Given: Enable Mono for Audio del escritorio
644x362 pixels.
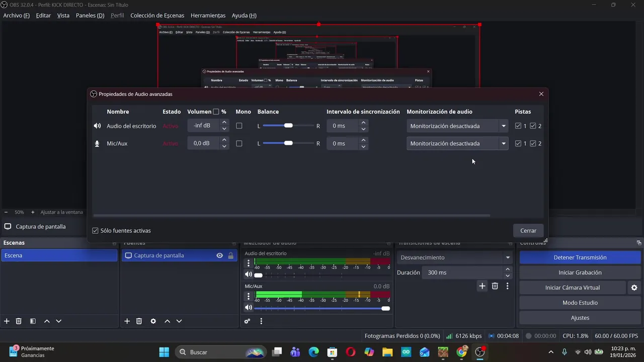Looking at the screenshot, I should (x=239, y=126).
